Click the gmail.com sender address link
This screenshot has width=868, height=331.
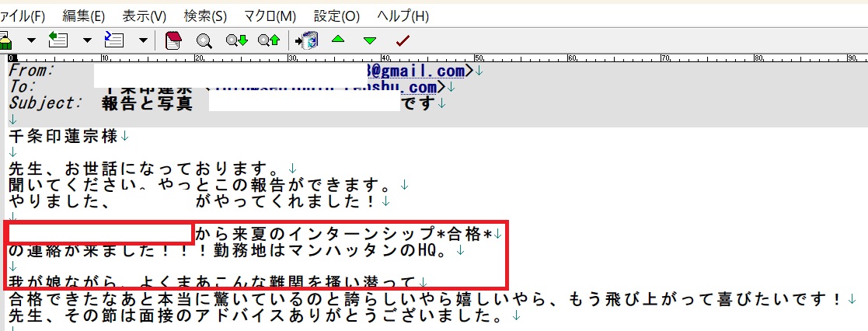pyautogui.click(x=418, y=71)
